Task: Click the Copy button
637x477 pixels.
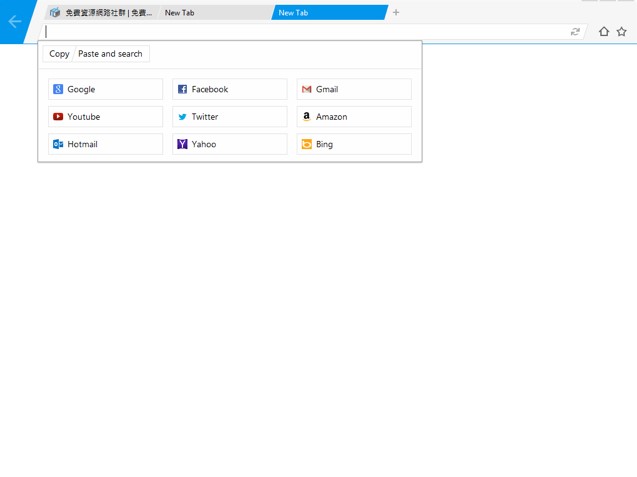Action: point(59,54)
